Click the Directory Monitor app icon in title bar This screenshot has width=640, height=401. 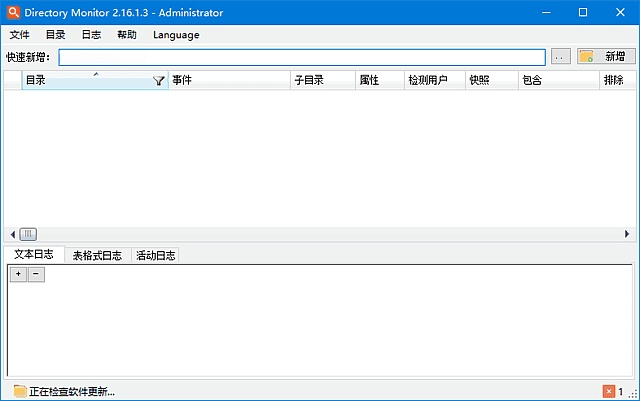[13, 12]
